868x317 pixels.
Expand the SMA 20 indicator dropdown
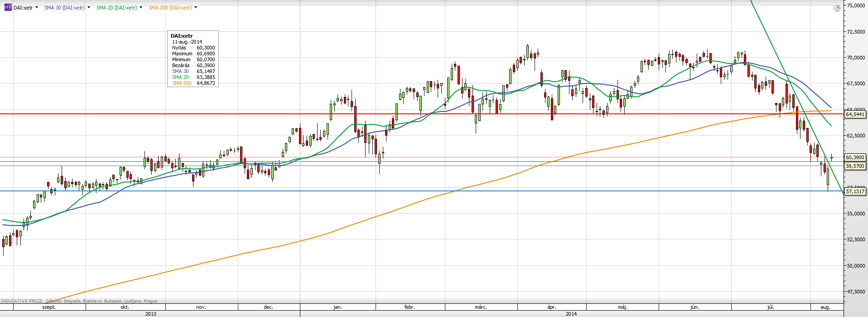point(141,8)
